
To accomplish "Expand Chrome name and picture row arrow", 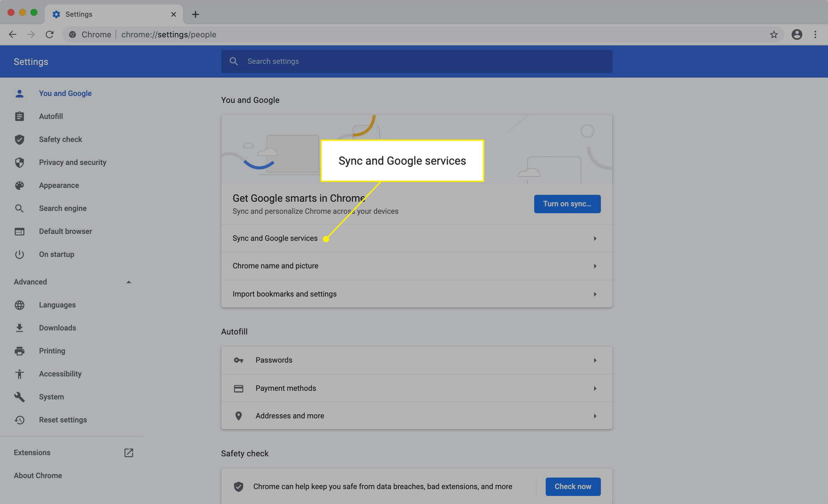I will pos(595,266).
